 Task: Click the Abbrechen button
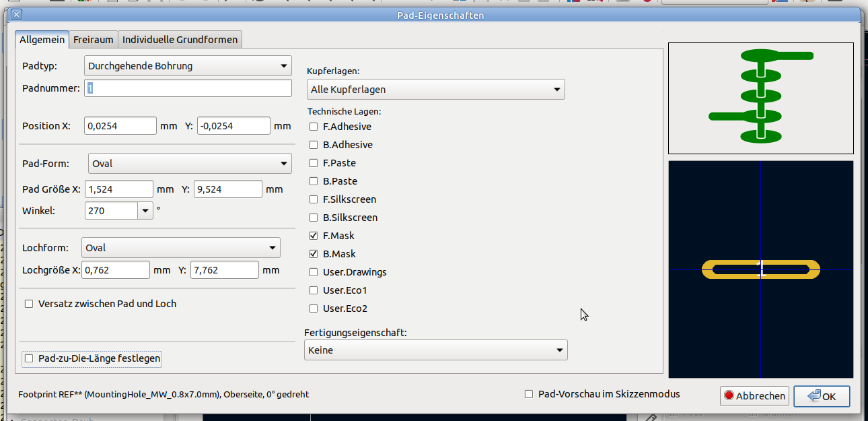click(754, 396)
